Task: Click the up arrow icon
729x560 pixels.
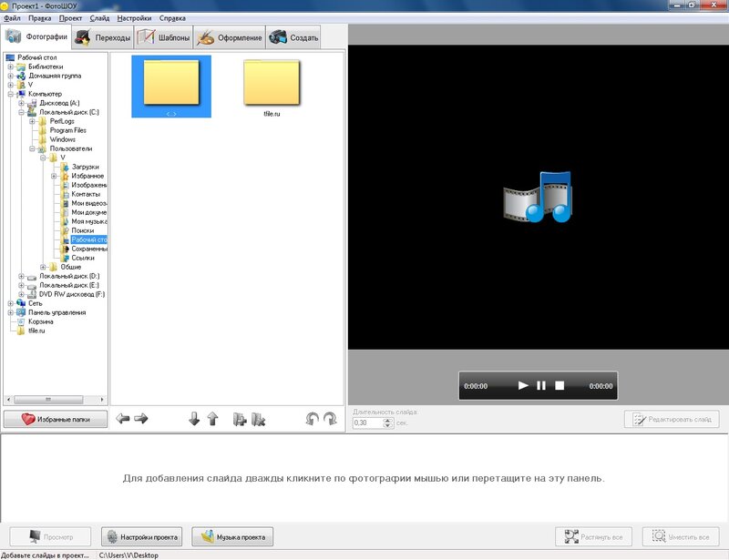Action: 212,419
